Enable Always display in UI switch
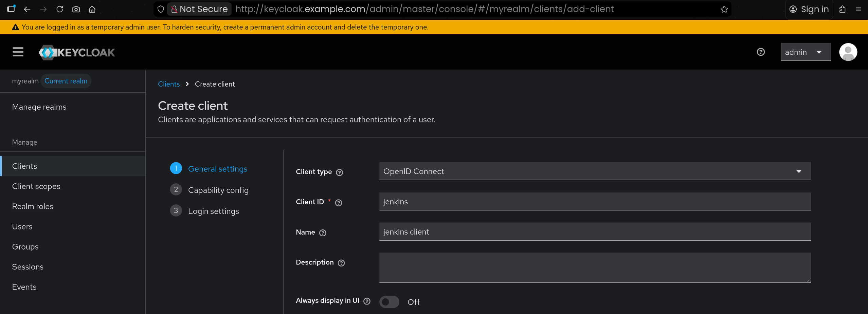868x314 pixels. point(389,302)
